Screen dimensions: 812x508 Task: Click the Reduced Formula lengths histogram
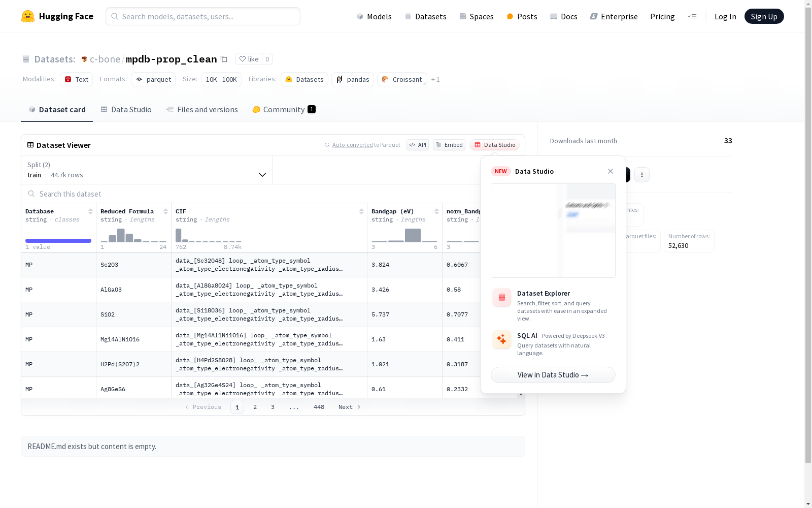pyautogui.click(x=133, y=235)
